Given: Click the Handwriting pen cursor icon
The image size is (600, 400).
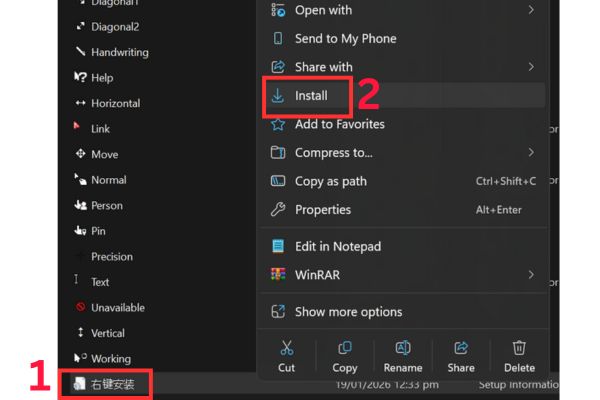Looking at the screenshot, I should (x=80, y=51).
